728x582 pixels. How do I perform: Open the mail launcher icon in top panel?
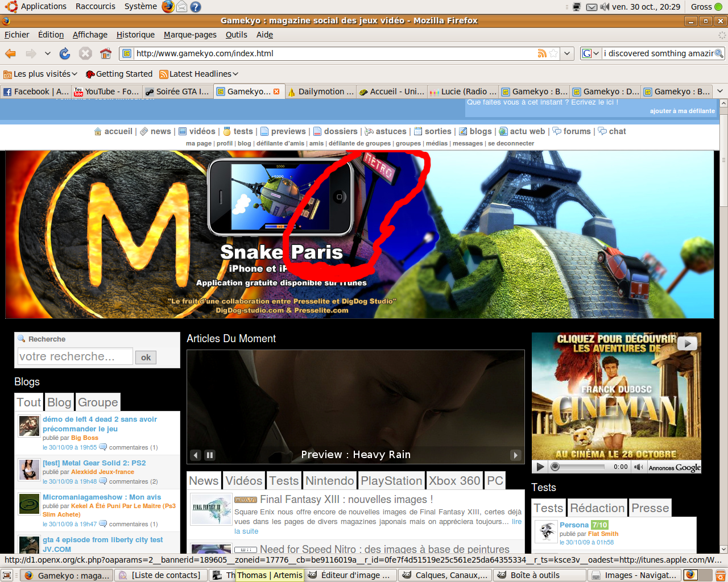181,7
